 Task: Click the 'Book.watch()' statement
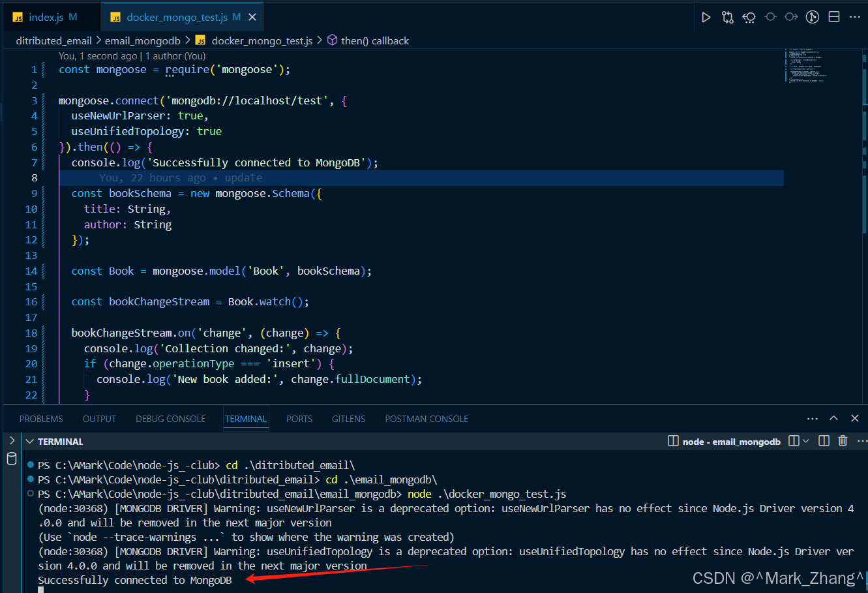click(x=268, y=301)
